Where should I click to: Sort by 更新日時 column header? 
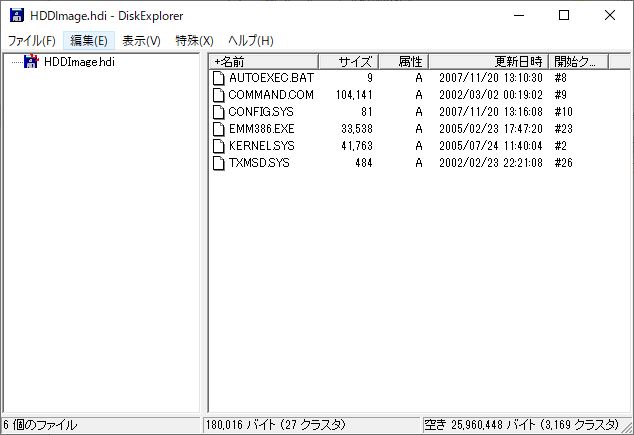pyautogui.click(x=488, y=61)
